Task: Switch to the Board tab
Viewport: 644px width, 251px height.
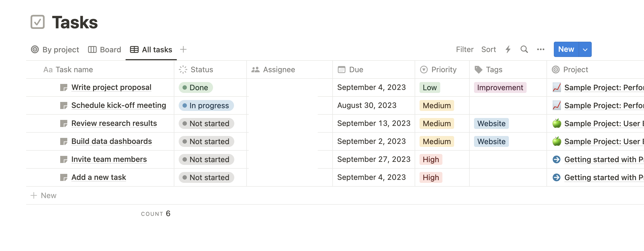Action: tap(105, 50)
